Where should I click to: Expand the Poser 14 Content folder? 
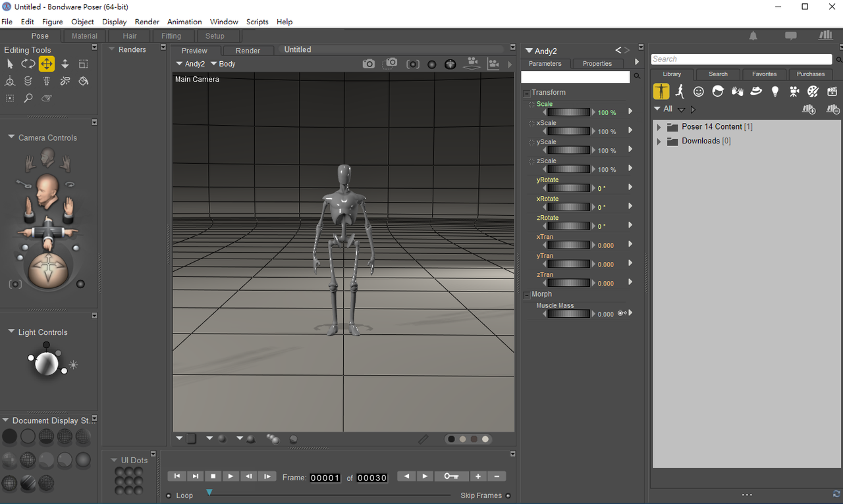(x=659, y=127)
